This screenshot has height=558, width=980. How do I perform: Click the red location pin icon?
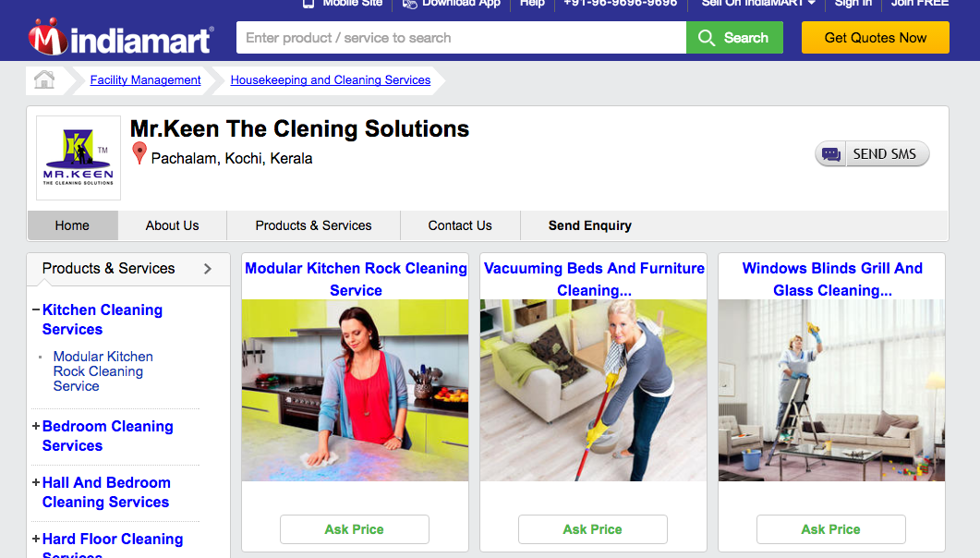[x=139, y=153]
